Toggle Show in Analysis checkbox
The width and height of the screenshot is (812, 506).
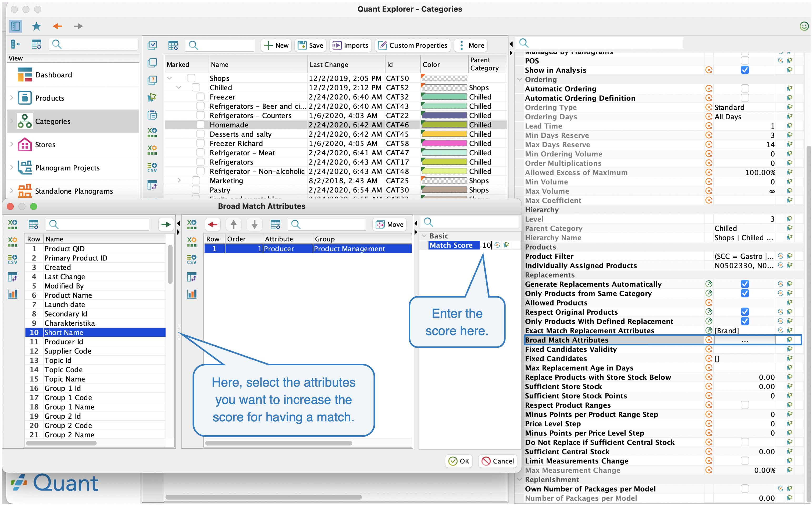coord(745,70)
